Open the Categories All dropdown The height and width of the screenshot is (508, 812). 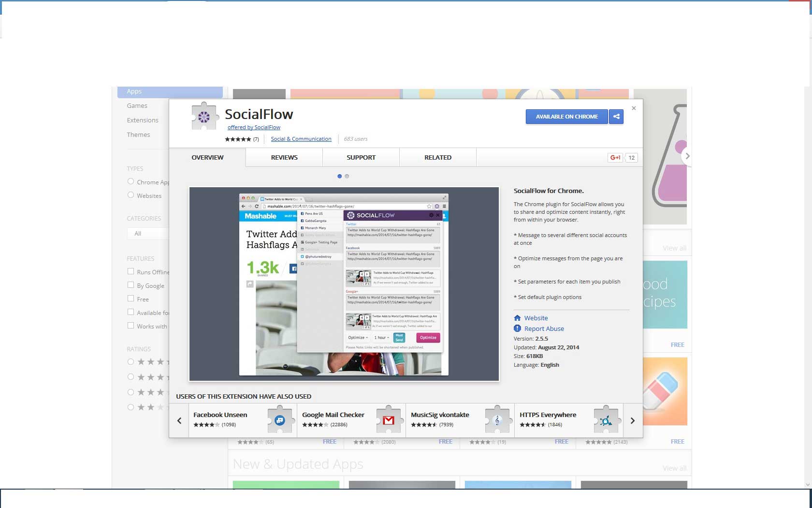pyautogui.click(x=148, y=234)
